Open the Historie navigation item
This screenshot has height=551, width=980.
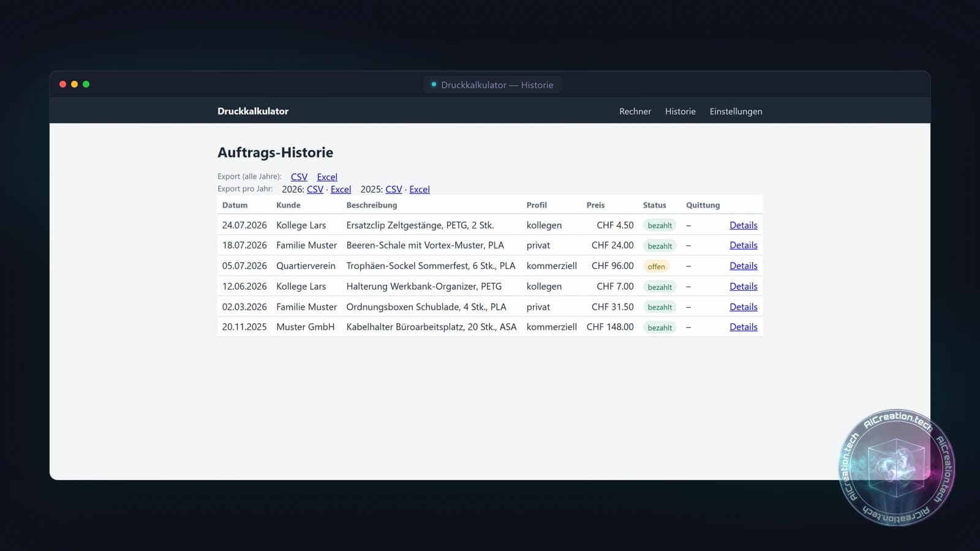pyautogui.click(x=680, y=111)
